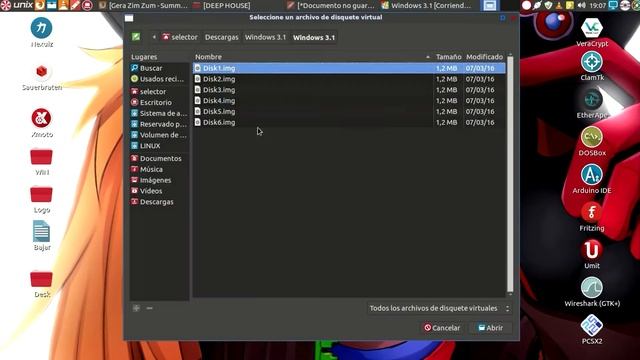The height and width of the screenshot is (360, 640).
Task: Click the breadcrumb back arrow
Action: pyautogui.click(x=154, y=37)
